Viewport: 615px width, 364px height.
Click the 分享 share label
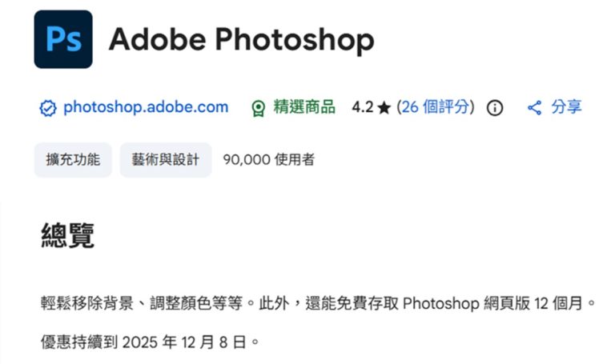click(567, 107)
